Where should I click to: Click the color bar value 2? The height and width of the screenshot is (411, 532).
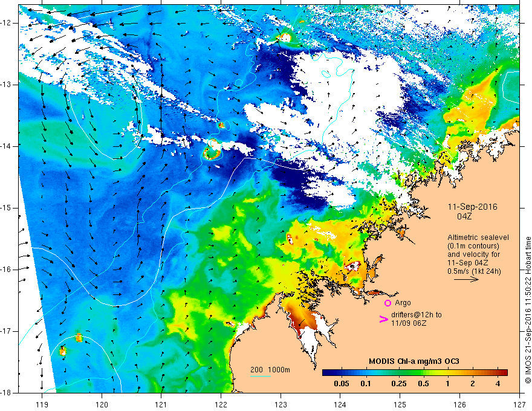coord(473,384)
